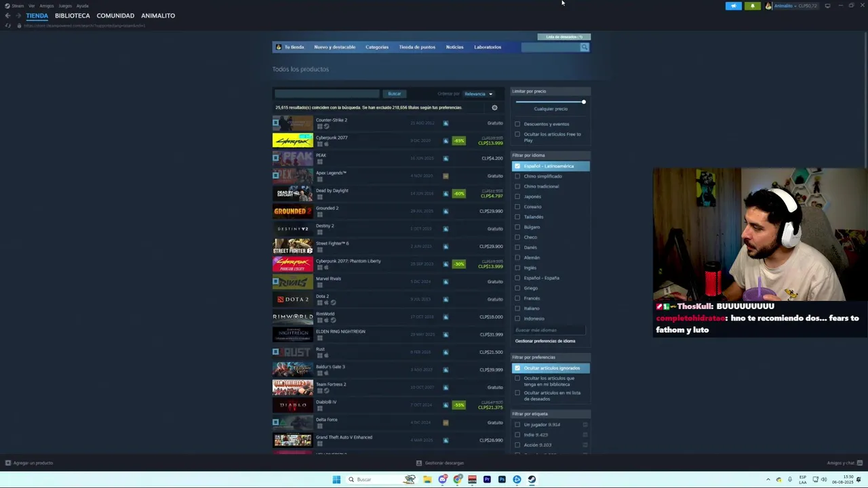Check the Inglés language filter

517,268
